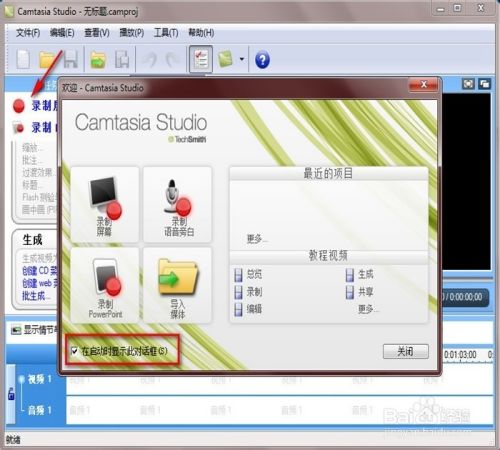The height and width of the screenshot is (450, 500).
Task: Click the 0:01:03;00 timeline ruler mark
Action: (460, 354)
